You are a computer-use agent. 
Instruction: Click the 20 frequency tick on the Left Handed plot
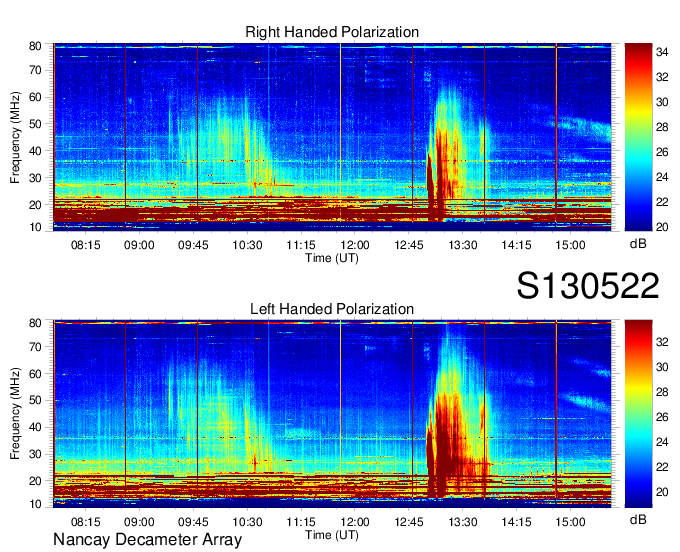click(x=35, y=481)
